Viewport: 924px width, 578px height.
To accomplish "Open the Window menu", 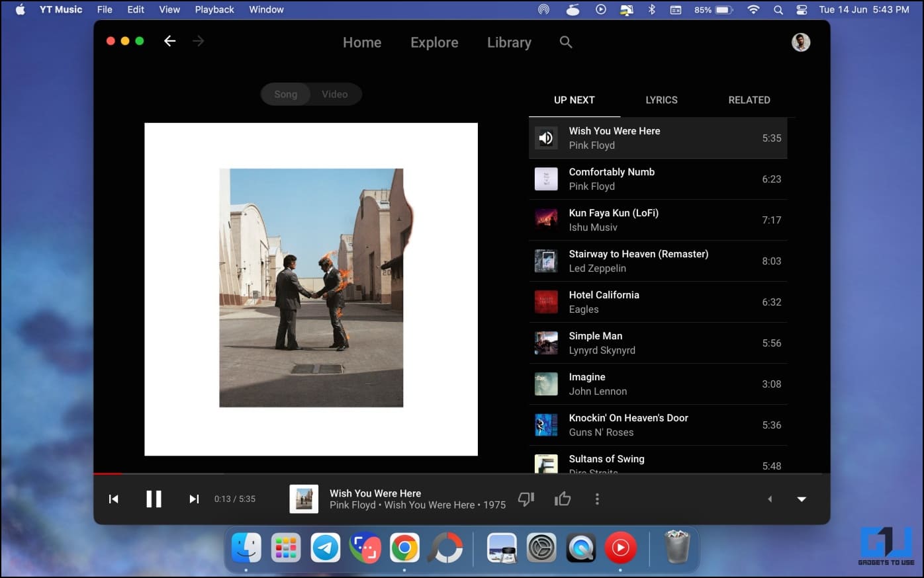I will coord(266,9).
